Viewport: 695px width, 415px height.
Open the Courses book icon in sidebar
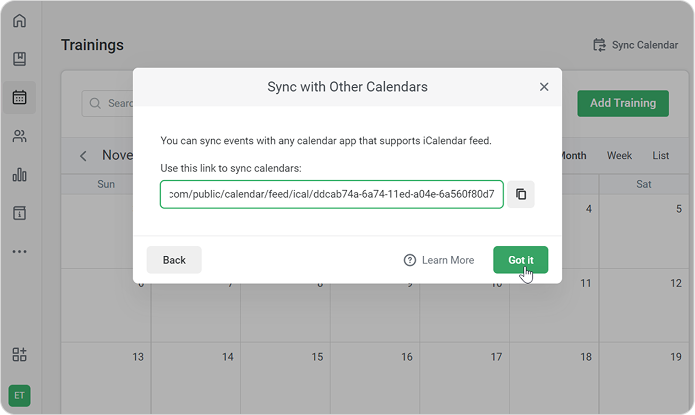click(19, 59)
